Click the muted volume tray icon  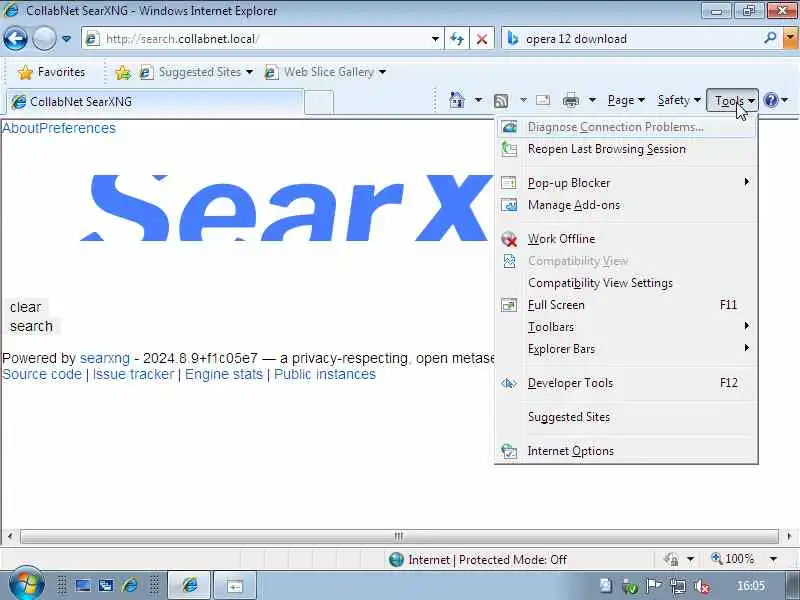pyautogui.click(x=703, y=586)
